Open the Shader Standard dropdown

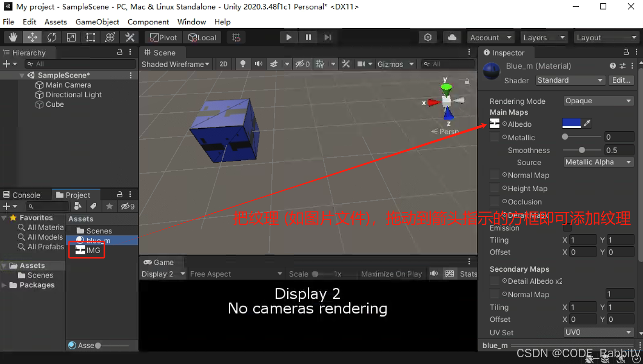(x=570, y=80)
